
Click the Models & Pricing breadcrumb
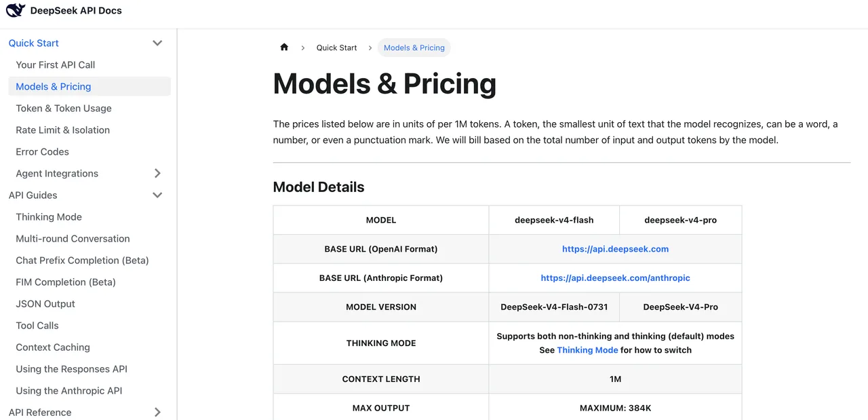point(414,47)
